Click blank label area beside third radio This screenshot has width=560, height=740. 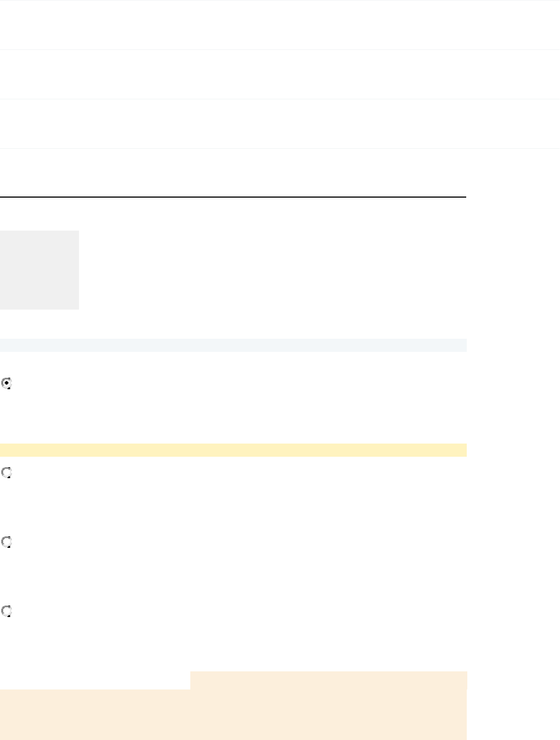(x=110, y=542)
